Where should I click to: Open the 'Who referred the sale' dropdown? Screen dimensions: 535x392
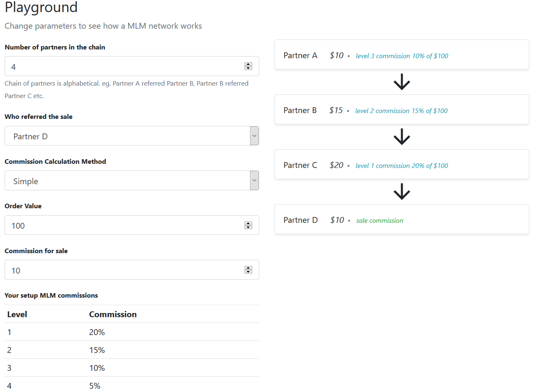[131, 136]
